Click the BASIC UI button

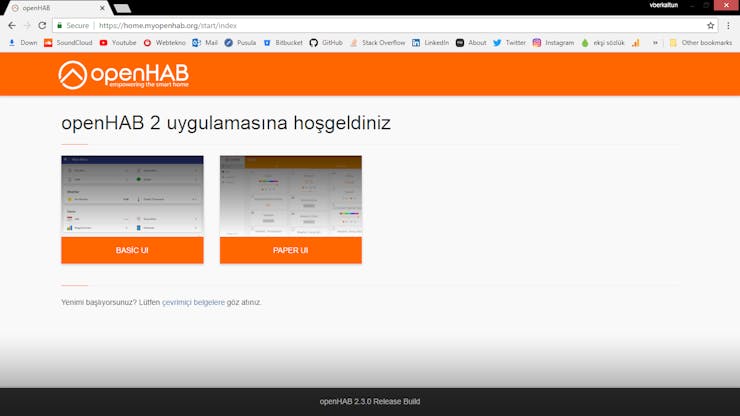(x=132, y=250)
